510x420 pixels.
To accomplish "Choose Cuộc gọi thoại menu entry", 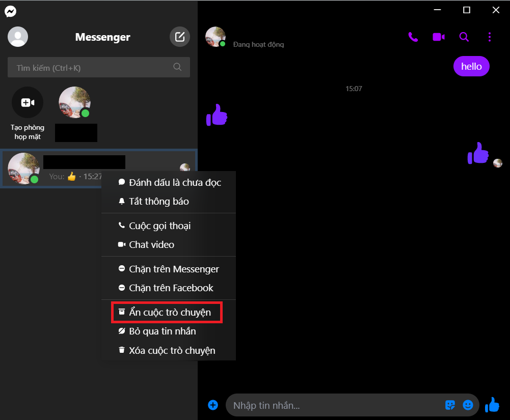I will coord(169,226).
